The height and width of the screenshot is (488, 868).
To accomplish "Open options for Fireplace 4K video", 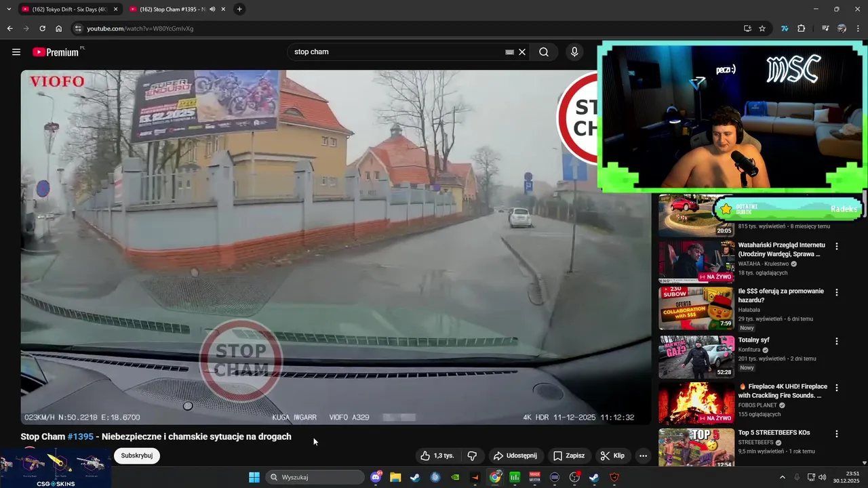I will (x=837, y=388).
